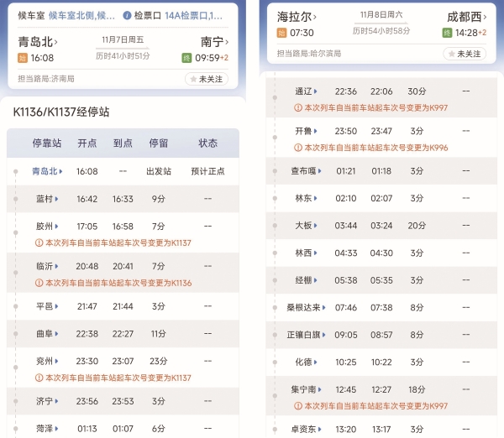The height and width of the screenshot is (438, 504).
Task: Tap warning icon under 胶州 station row
Action: pyautogui.click(x=39, y=242)
